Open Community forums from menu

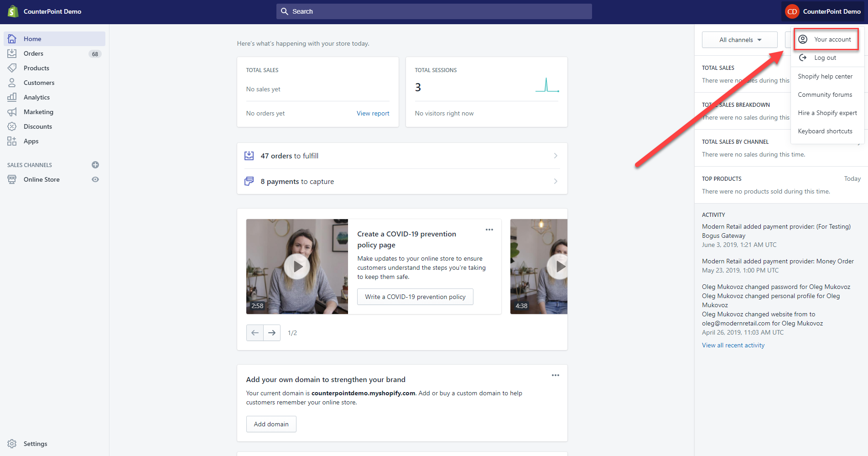click(825, 94)
